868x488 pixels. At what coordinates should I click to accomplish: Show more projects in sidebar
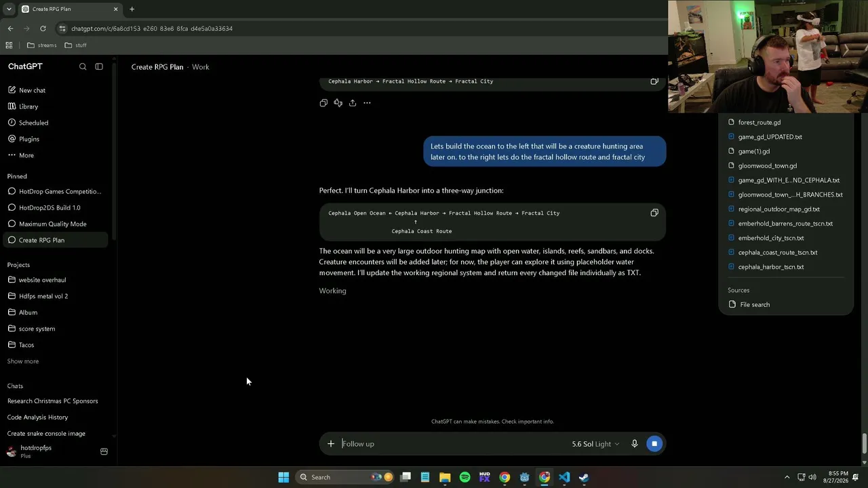[x=23, y=361]
